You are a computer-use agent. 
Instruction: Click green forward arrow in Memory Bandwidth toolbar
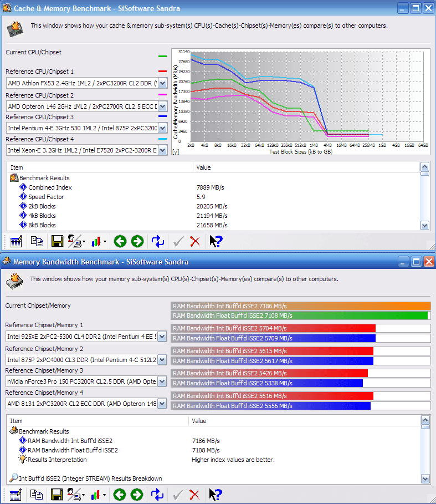137,495
